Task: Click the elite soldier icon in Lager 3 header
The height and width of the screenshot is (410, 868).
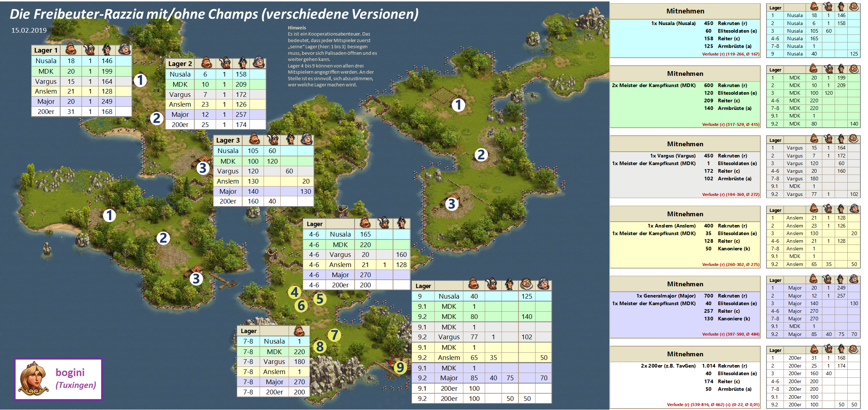Action: tap(273, 140)
